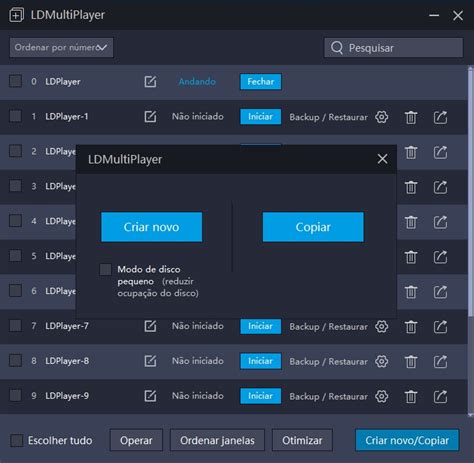This screenshot has width=474, height=463.
Task: Edit the name of LDPlayer instance 0
Action: tap(150, 82)
